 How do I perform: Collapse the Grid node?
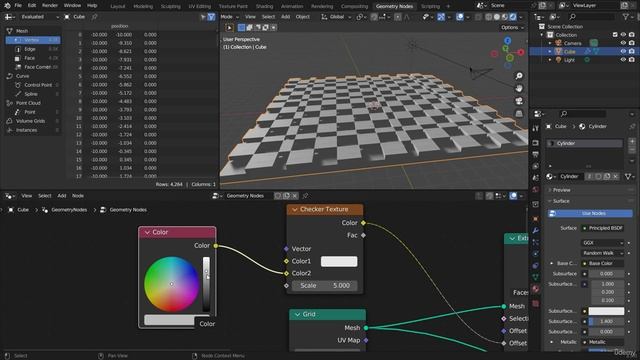[x=298, y=314]
